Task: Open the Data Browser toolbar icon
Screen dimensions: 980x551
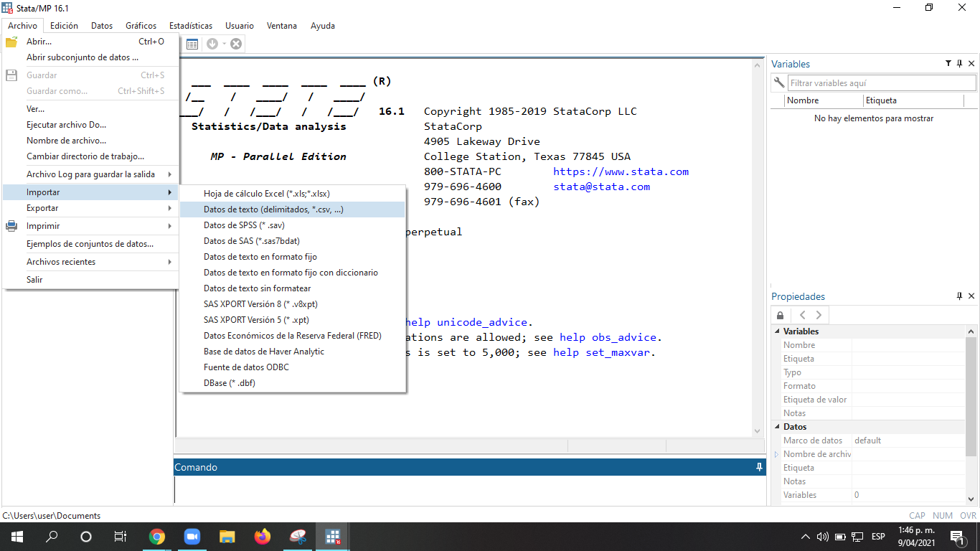Action: pos(192,44)
